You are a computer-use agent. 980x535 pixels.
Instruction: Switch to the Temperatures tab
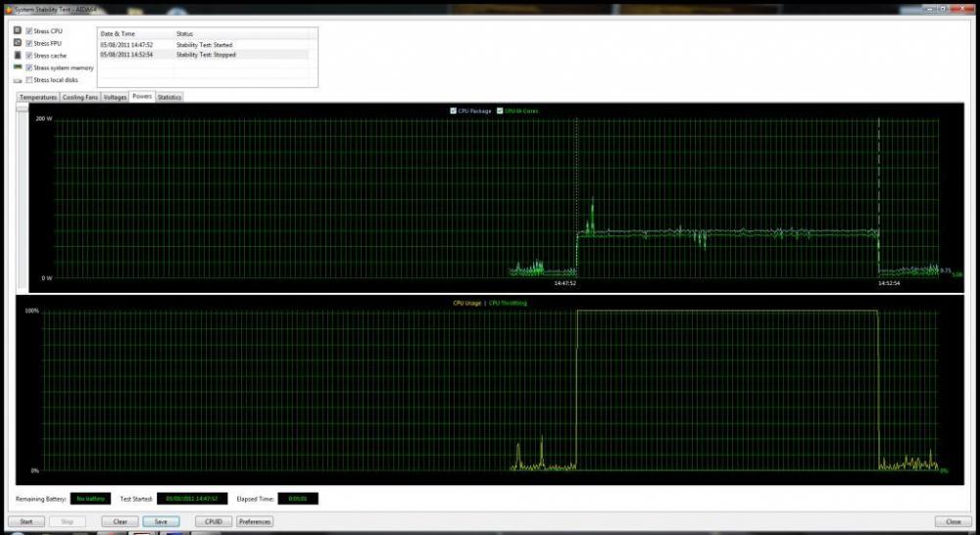(37, 97)
